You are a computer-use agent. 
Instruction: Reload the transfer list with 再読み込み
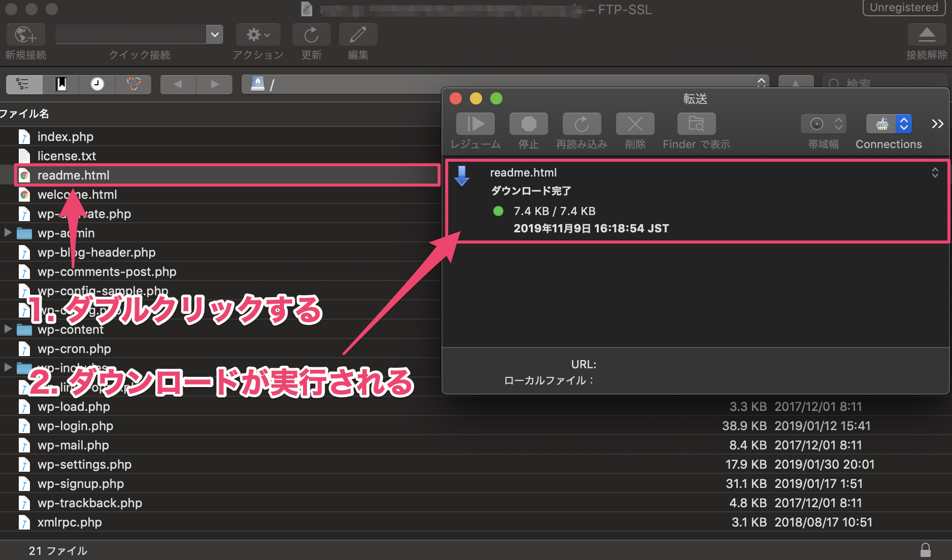pos(582,123)
